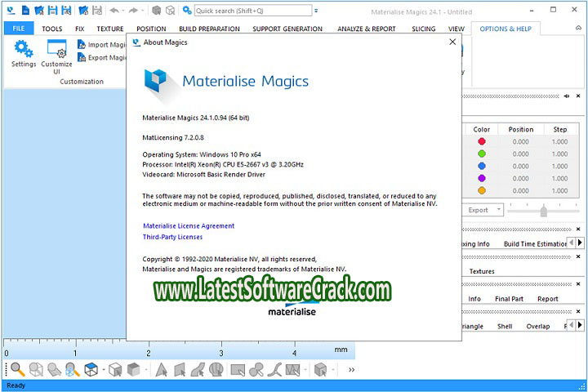Click the red color swatch in section table

pos(482,141)
